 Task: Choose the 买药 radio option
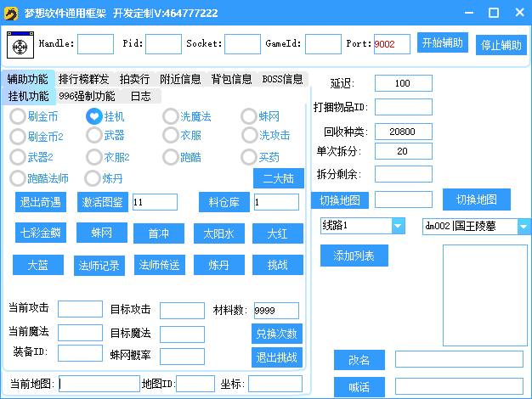point(249,157)
